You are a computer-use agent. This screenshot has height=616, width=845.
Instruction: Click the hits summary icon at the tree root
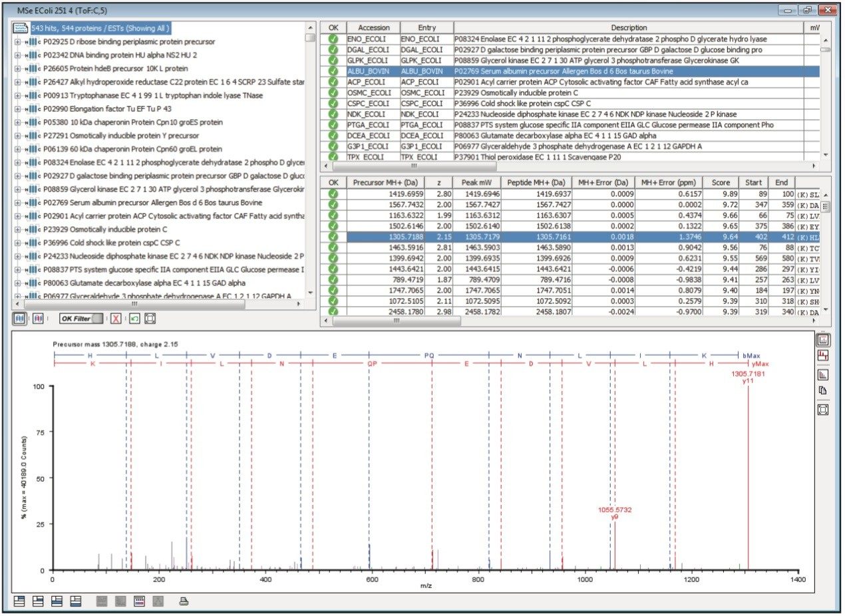click(x=21, y=28)
